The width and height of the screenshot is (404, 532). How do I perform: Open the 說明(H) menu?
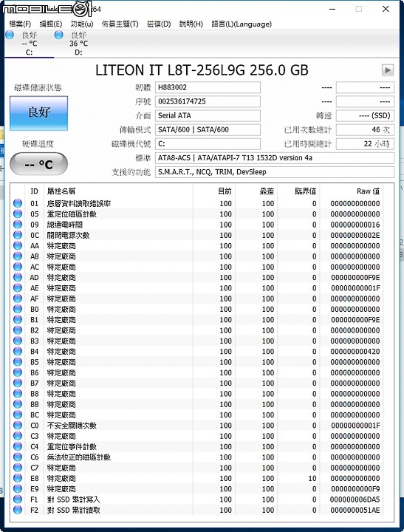click(x=191, y=24)
